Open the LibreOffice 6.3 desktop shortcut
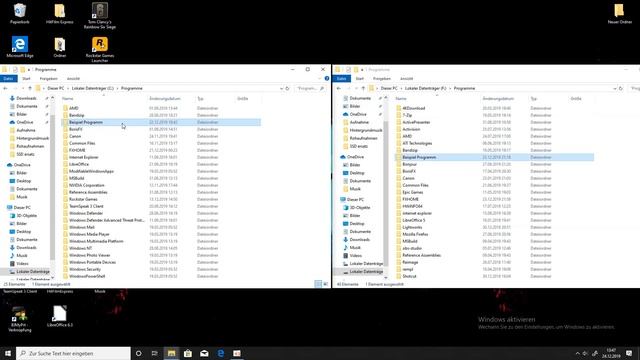Viewport: 640px width, 360px height. (x=60, y=316)
